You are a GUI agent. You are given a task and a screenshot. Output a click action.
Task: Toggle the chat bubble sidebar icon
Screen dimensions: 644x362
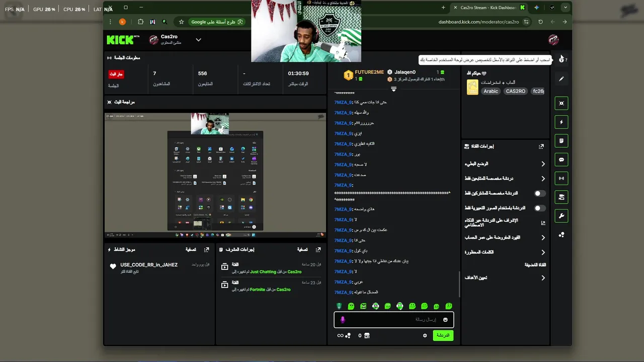coord(561,159)
